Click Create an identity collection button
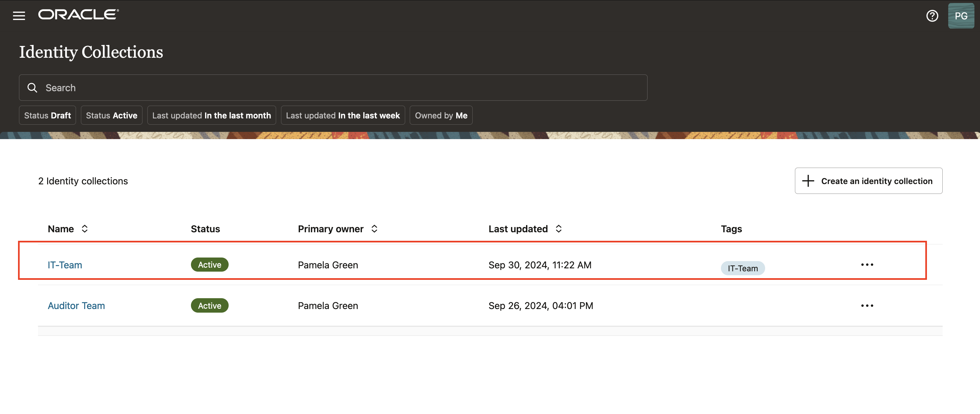 (x=868, y=181)
